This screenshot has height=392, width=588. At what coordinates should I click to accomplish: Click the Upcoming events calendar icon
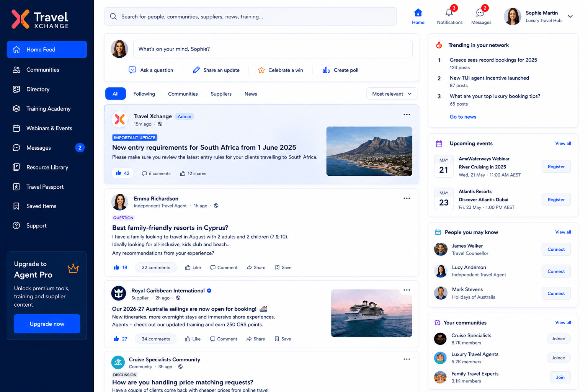pyautogui.click(x=439, y=144)
